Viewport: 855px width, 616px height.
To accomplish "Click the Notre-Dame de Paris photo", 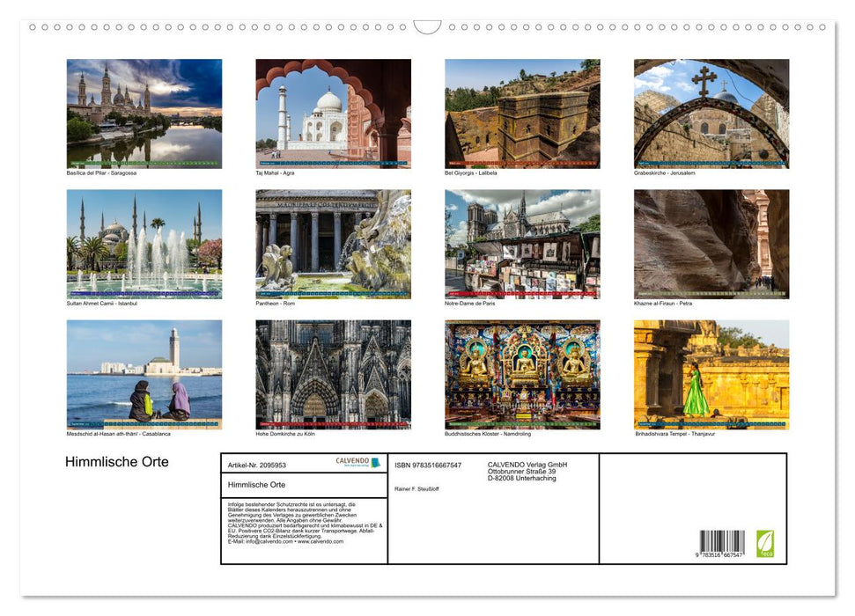I will [x=522, y=244].
